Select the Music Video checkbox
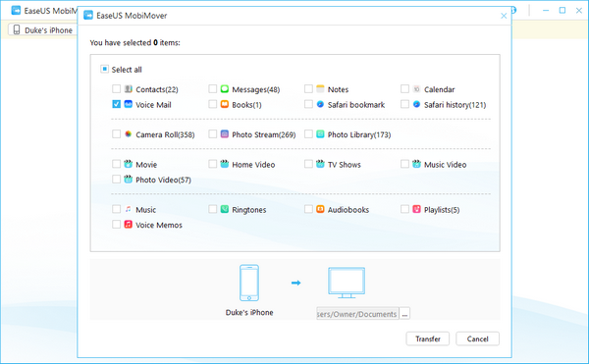Screen dimensions: 589x364 (x=404, y=164)
